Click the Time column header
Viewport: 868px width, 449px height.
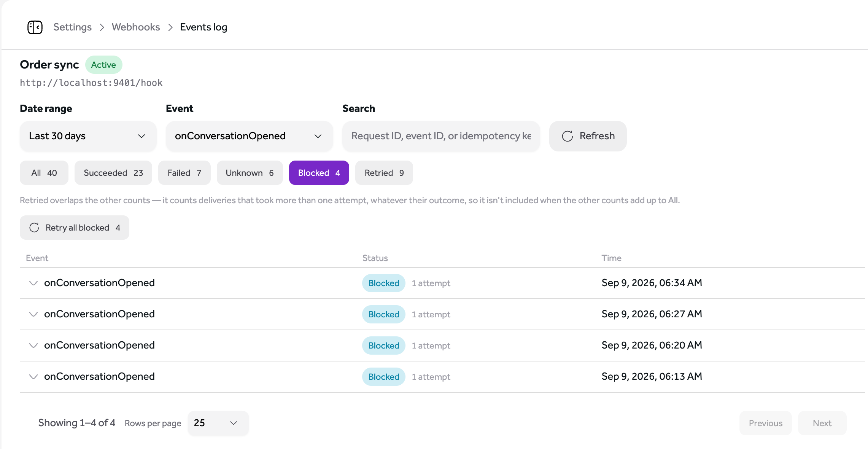[x=611, y=258]
